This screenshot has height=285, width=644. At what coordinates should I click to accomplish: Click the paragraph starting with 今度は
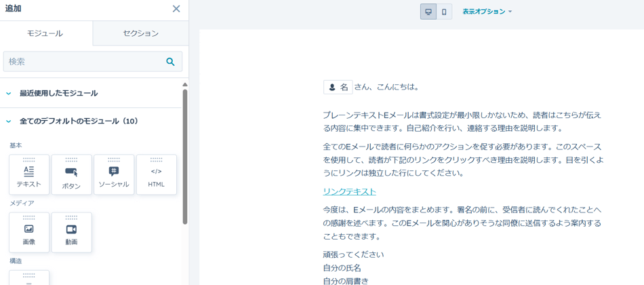463,224
